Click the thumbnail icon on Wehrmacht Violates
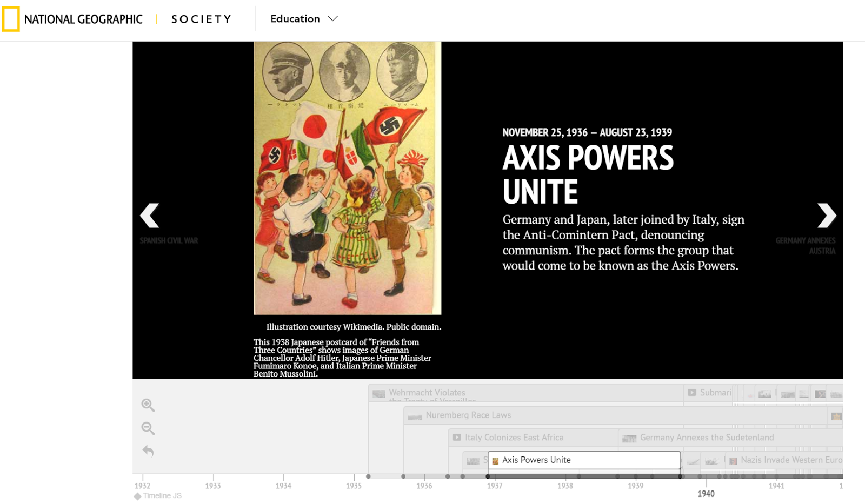The height and width of the screenshot is (504, 865). pyautogui.click(x=379, y=393)
